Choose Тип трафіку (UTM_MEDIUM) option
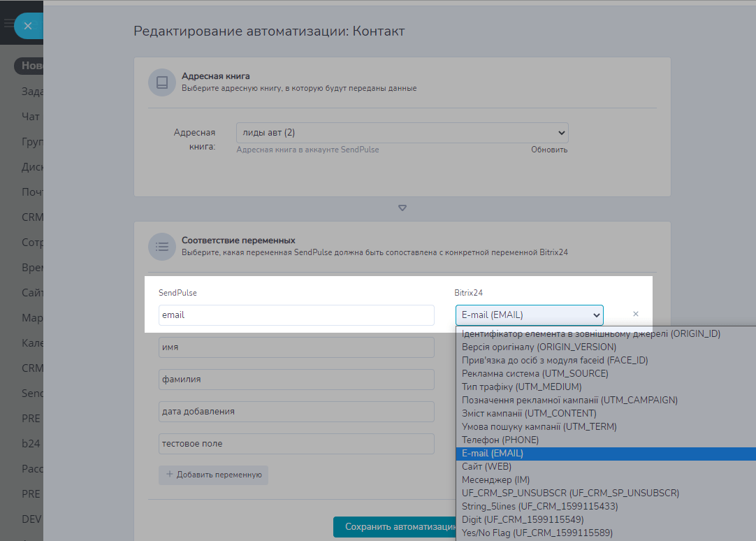This screenshot has height=541, width=756. 521,387
